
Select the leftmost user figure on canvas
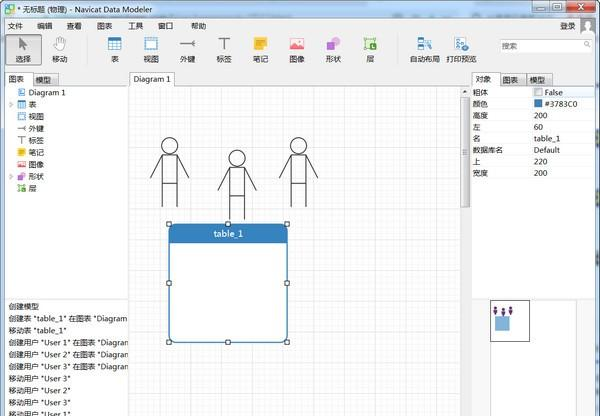click(x=170, y=172)
